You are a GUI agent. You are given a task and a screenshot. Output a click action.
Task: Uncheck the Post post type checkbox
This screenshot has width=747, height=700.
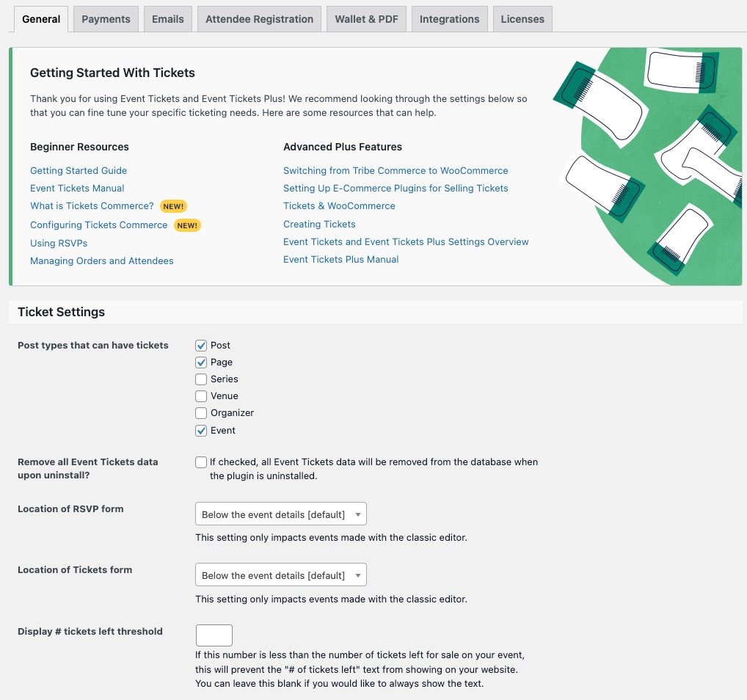[201, 345]
